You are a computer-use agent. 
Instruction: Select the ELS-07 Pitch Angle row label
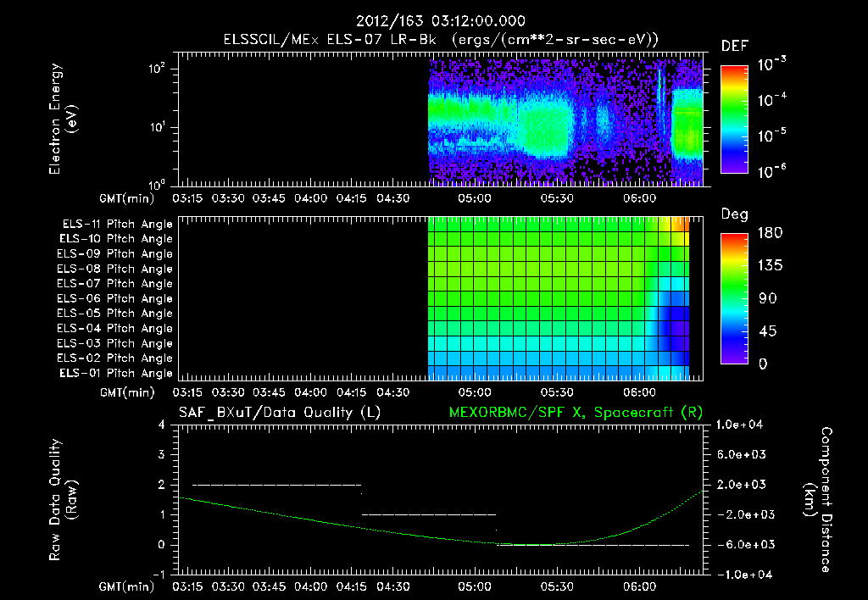tap(115, 284)
